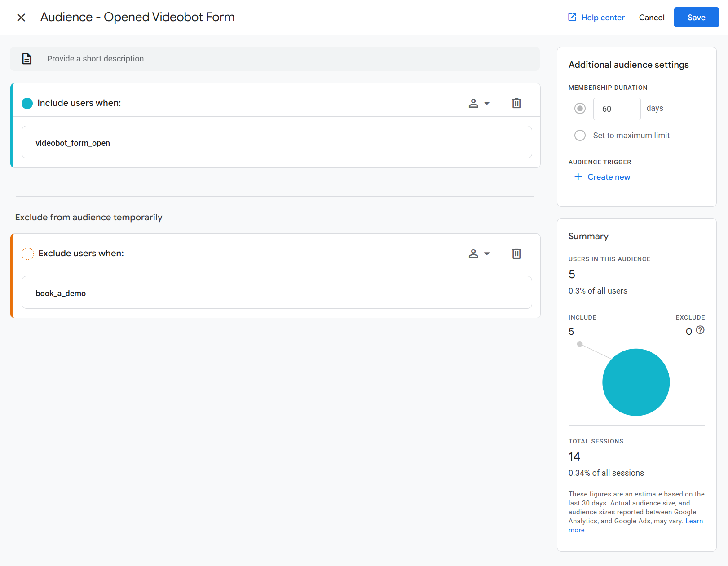Open the book_a_demo condition chip
728x566 pixels.
click(61, 293)
